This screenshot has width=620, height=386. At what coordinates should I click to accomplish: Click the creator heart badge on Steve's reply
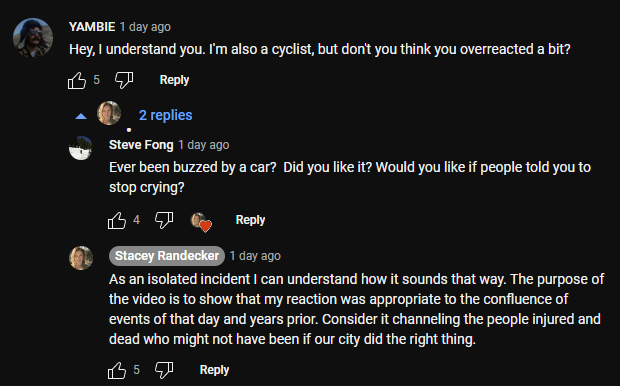pos(201,222)
